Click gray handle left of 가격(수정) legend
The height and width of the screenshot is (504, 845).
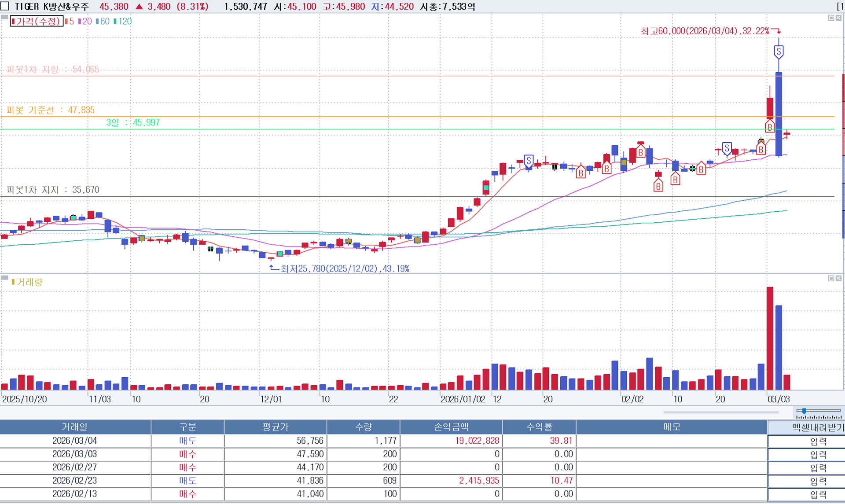click(4, 17)
